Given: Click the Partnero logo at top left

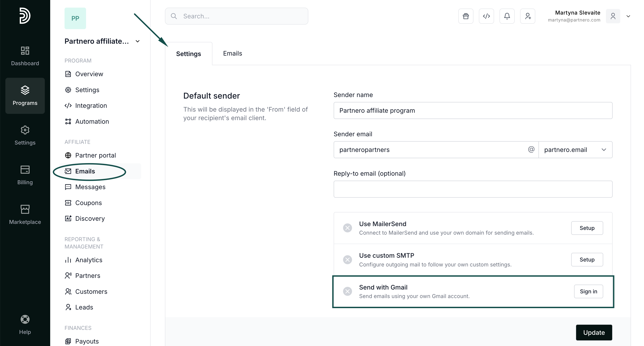Looking at the screenshot, I should (x=25, y=16).
